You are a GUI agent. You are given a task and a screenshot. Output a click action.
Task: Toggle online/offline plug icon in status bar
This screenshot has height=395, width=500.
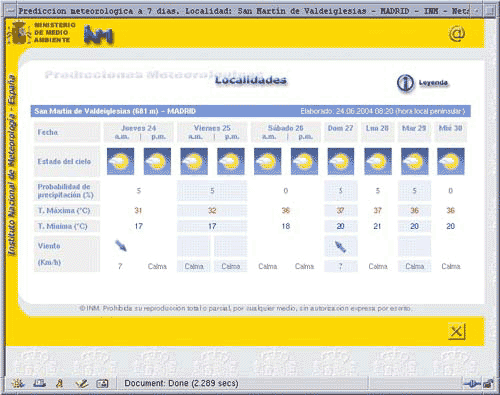473,384
